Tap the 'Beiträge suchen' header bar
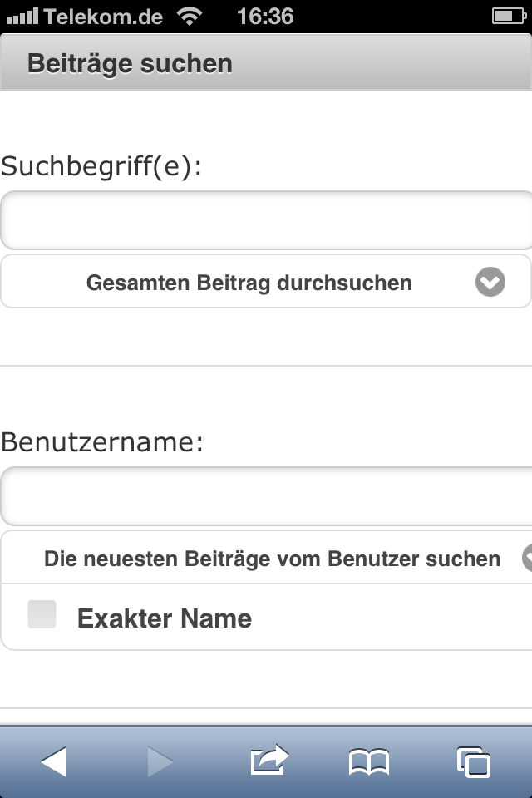Viewport: 532px width, 798px height. [266, 64]
